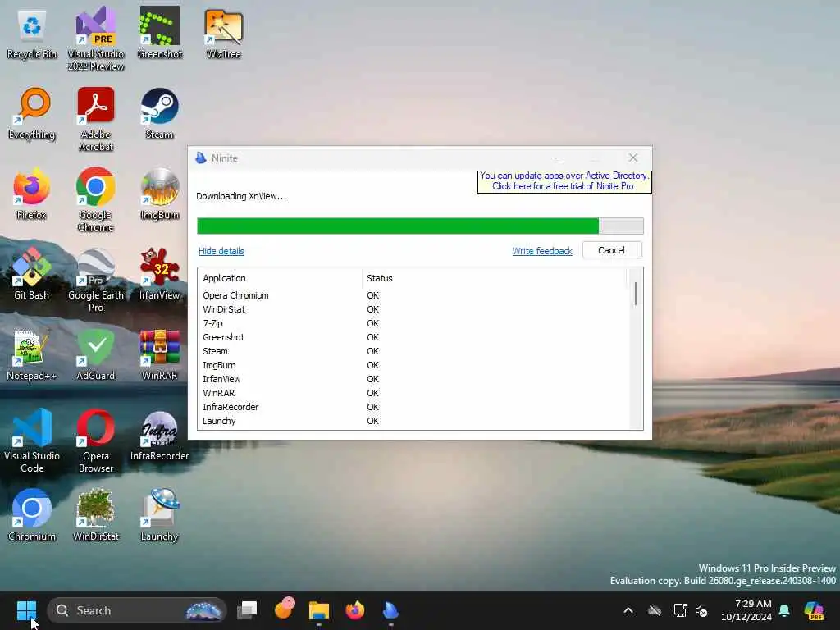The width and height of the screenshot is (840, 630).
Task: Select the Greenshot desktop shortcut
Action: 160,33
